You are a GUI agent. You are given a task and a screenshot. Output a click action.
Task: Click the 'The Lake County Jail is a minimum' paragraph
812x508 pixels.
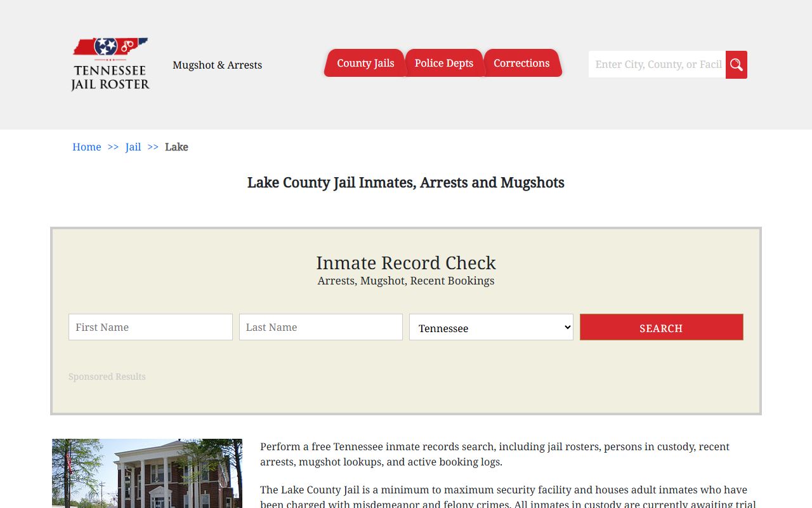pos(508,497)
